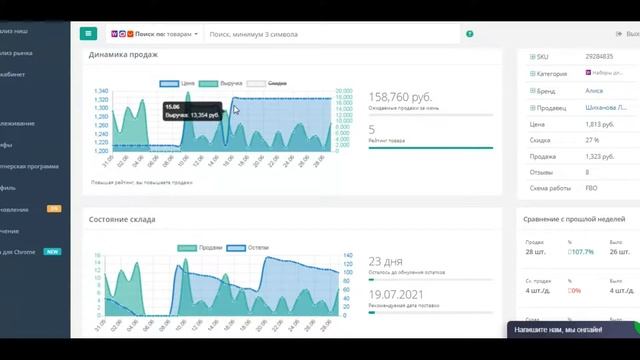The width and height of the screenshot is (640, 360).
Task: Click the second marketplace icon beside the Wildberries logo
Action: click(x=122, y=34)
